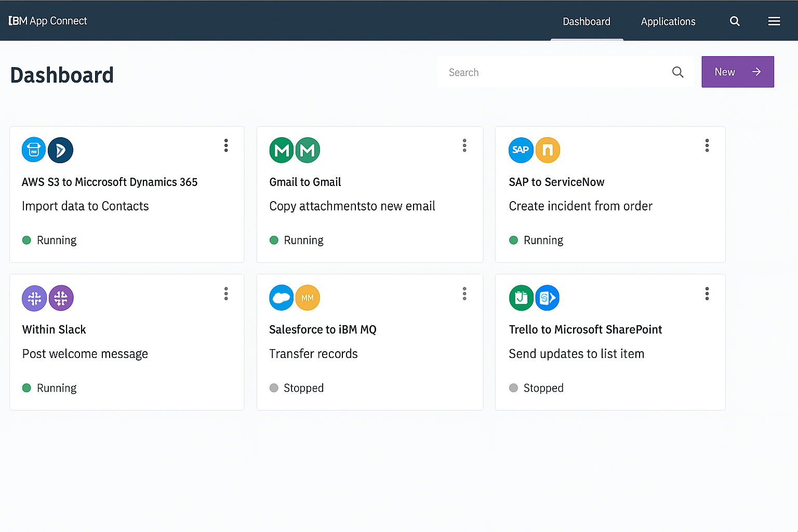798x532 pixels.
Task: Click 'Create incident from order' description
Action: [x=580, y=206]
